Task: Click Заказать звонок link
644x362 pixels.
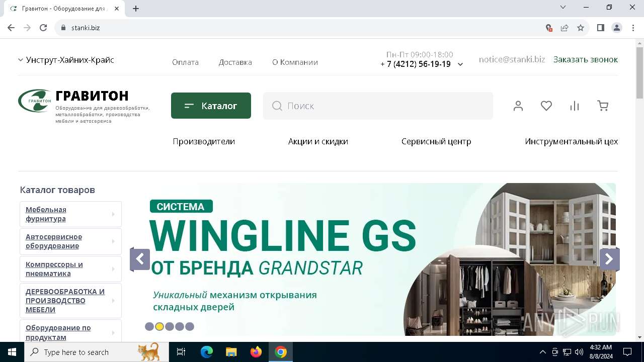Action: click(x=586, y=59)
